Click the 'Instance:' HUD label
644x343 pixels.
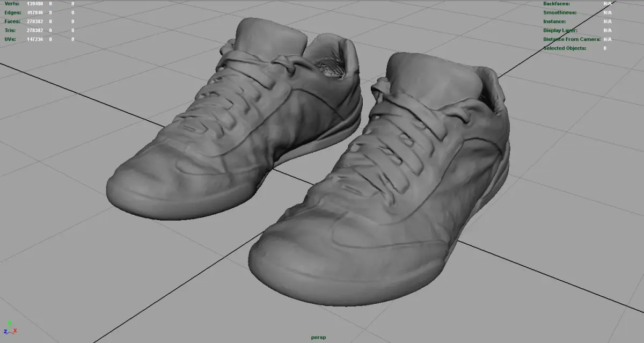click(x=555, y=21)
